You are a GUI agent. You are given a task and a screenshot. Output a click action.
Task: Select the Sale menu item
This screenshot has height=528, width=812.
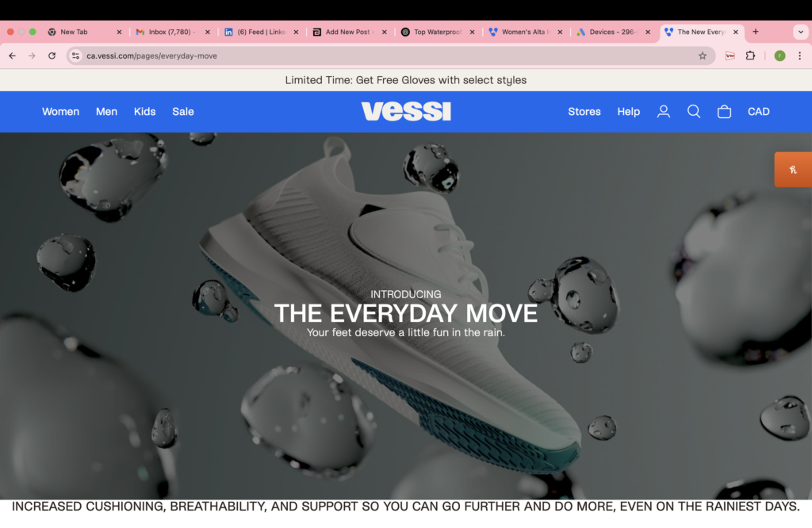183,112
